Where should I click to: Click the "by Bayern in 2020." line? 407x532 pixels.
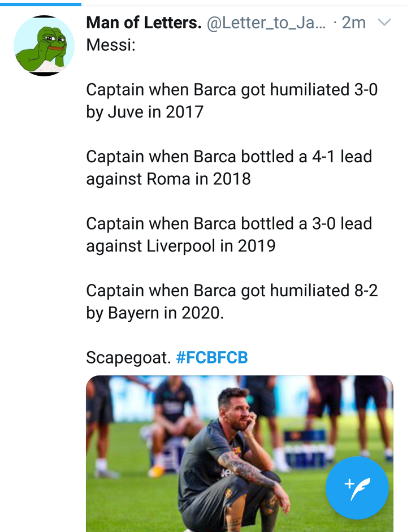click(x=155, y=313)
